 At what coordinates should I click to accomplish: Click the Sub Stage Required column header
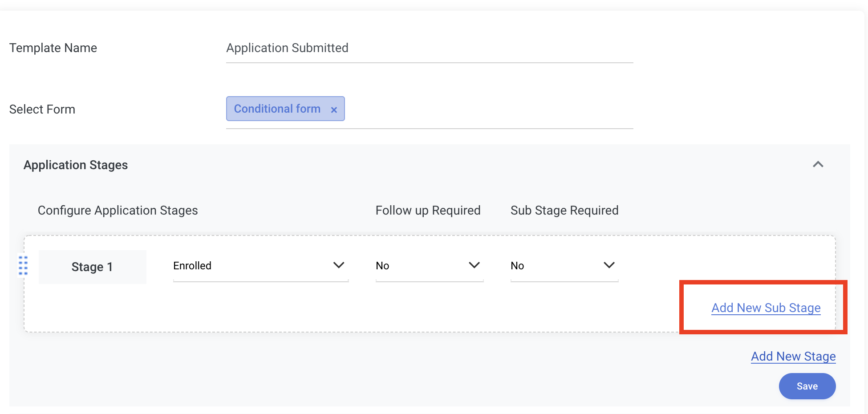click(x=564, y=210)
